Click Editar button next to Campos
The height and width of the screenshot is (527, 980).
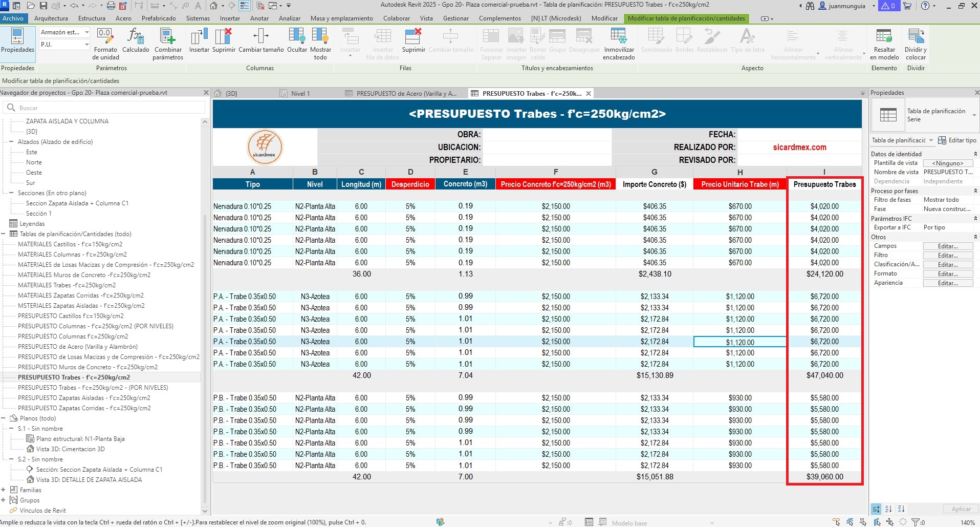[948, 246]
